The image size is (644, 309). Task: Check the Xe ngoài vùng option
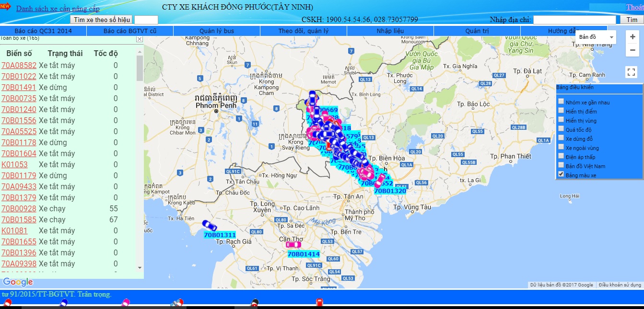click(561, 147)
